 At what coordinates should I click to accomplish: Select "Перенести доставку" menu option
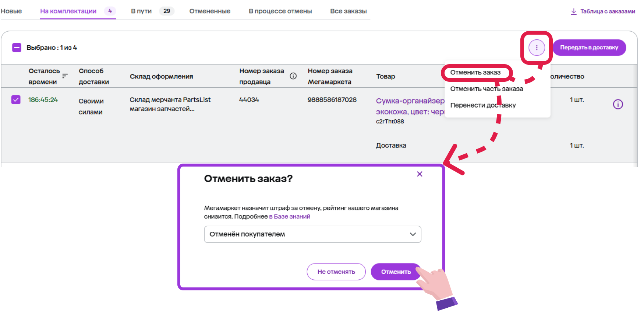pos(483,105)
